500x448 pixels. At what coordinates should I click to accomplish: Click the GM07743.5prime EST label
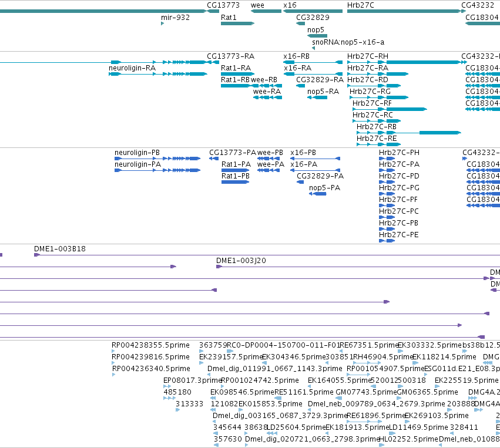367,392
